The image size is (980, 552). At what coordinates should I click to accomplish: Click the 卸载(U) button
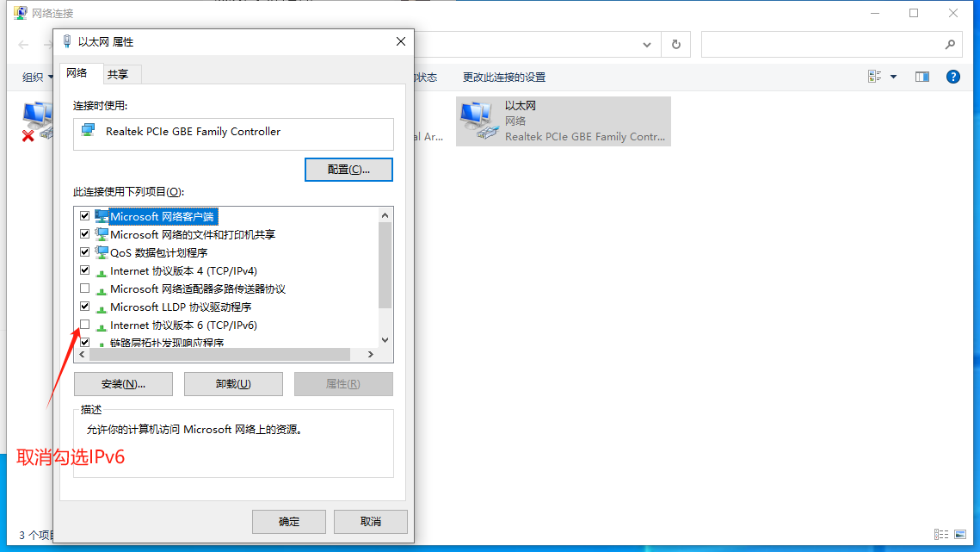233,384
